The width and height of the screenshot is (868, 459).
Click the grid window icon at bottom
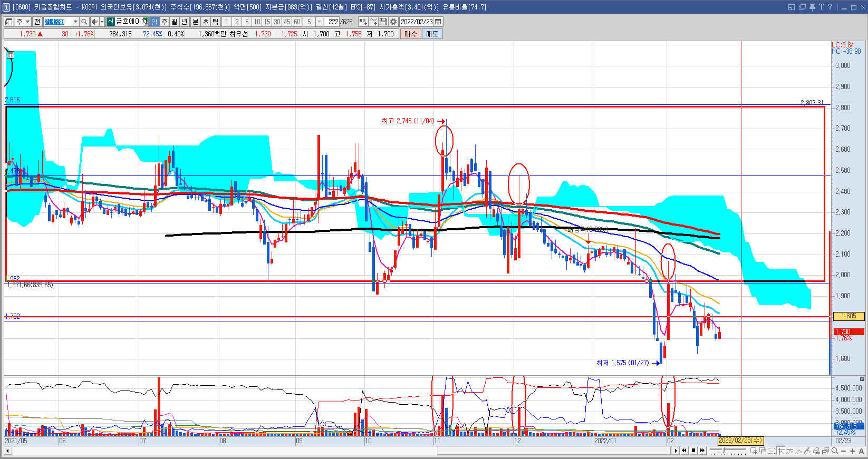pyautogui.click(x=754, y=451)
